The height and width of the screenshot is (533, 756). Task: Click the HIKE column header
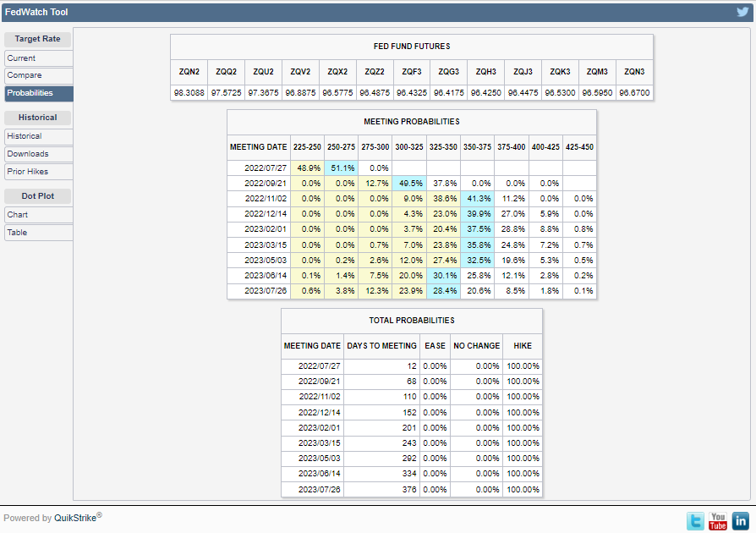point(521,345)
